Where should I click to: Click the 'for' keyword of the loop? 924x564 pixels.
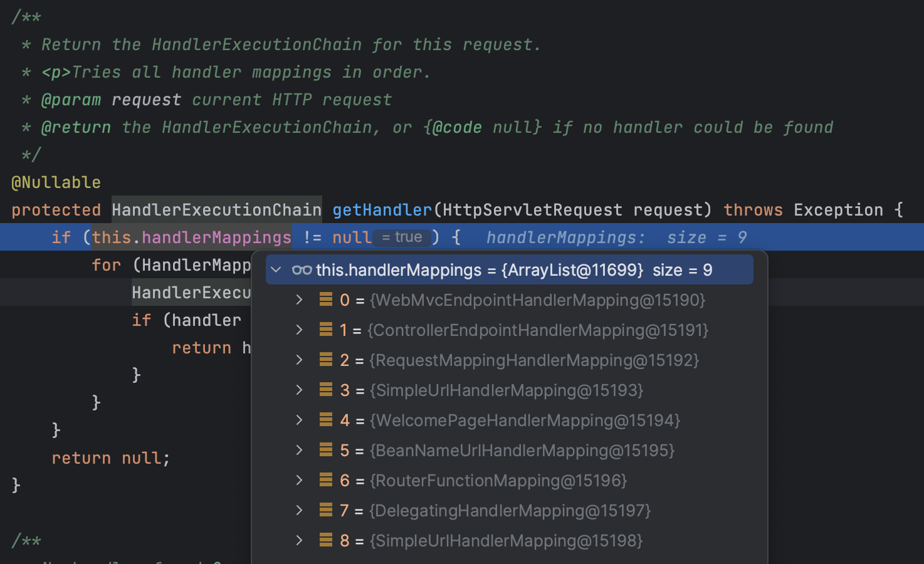[107, 265]
